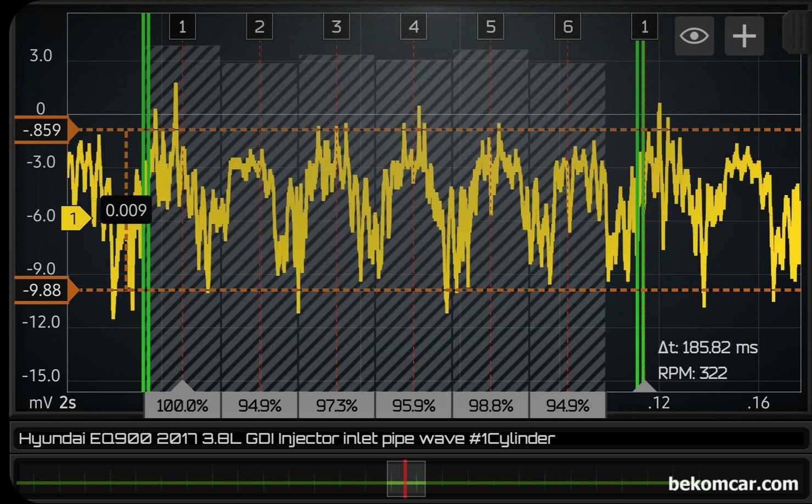Click the 100.0% relative compression value
This screenshot has width=812, height=504.
pos(182,406)
